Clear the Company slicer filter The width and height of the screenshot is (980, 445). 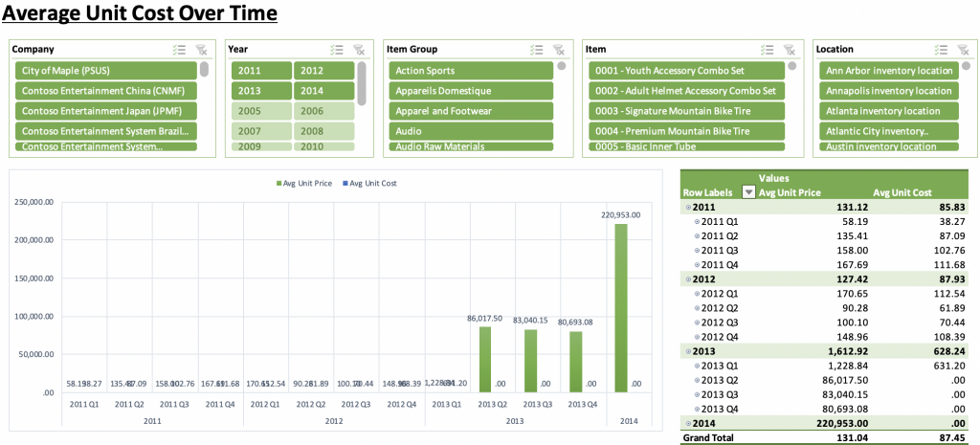tap(201, 50)
